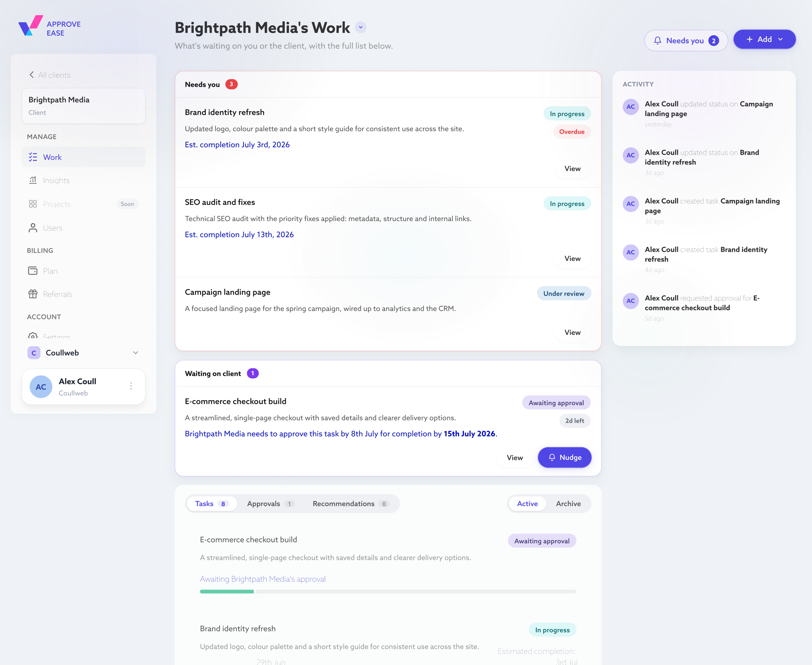Open Work via its checklist icon
Screen dimensions: 812x665
[x=33, y=157]
